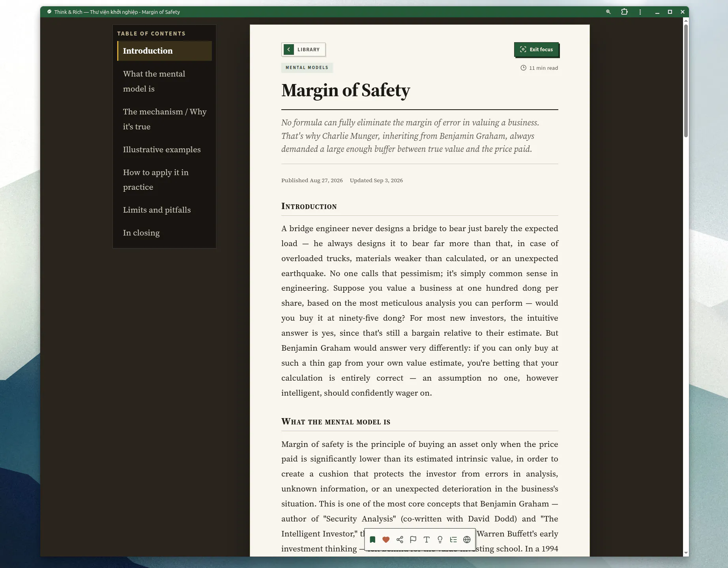This screenshot has width=728, height=568.
Task: Click the Introduction section heading in article
Action: [x=309, y=206]
